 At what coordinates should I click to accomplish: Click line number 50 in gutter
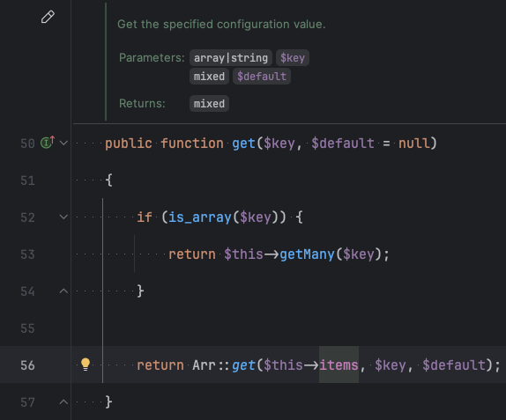pos(27,144)
